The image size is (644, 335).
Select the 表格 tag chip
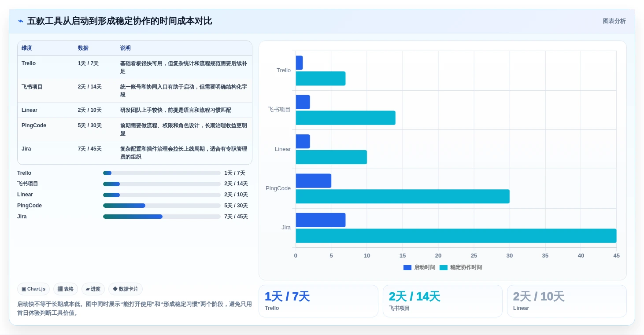point(66,289)
